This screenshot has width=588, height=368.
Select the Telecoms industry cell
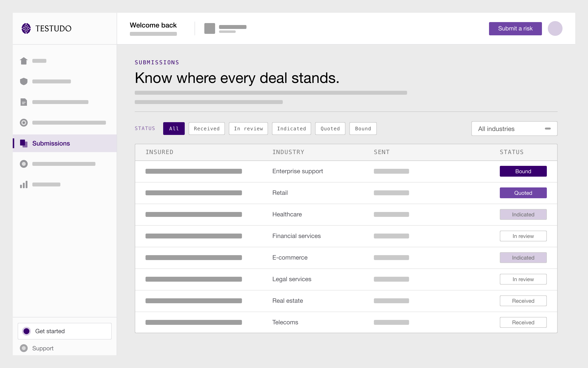pyautogui.click(x=285, y=322)
